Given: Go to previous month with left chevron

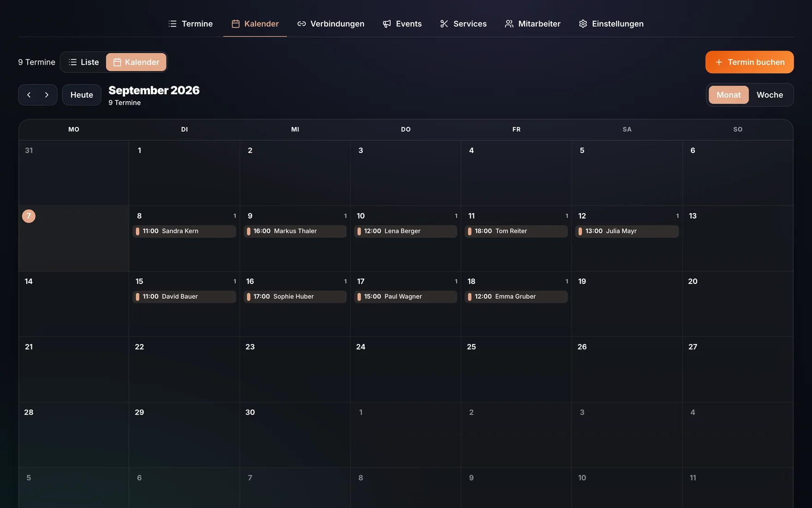Looking at the screenshot, I should (29, 95).
